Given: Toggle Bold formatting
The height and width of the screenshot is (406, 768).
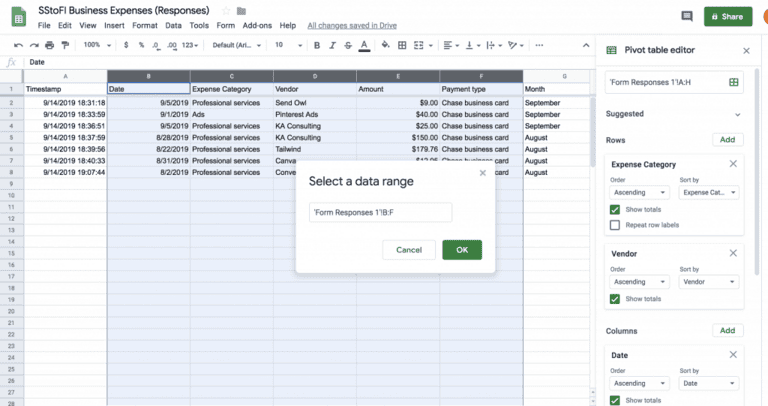Looking at the screenshot, I should 317,45.
